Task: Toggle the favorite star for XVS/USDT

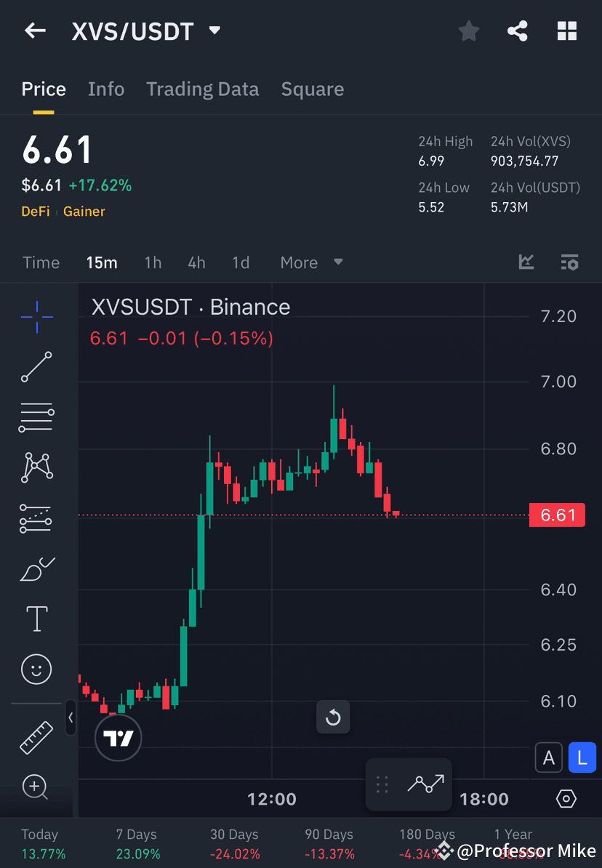Action: tap(468, 31)
